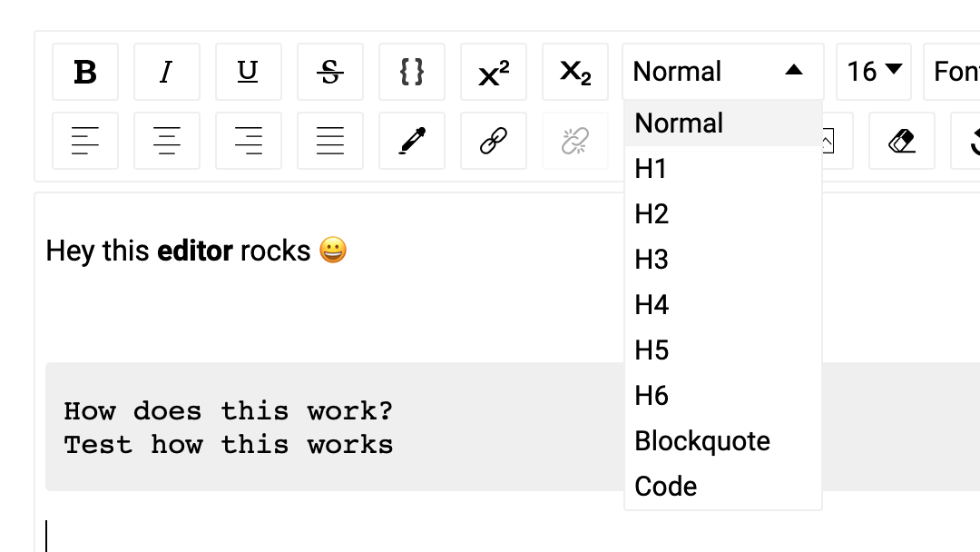The width and height of the screenshot is (980, 552).
Task: Choose H3 heading option
Action: [x=723, y=260]
